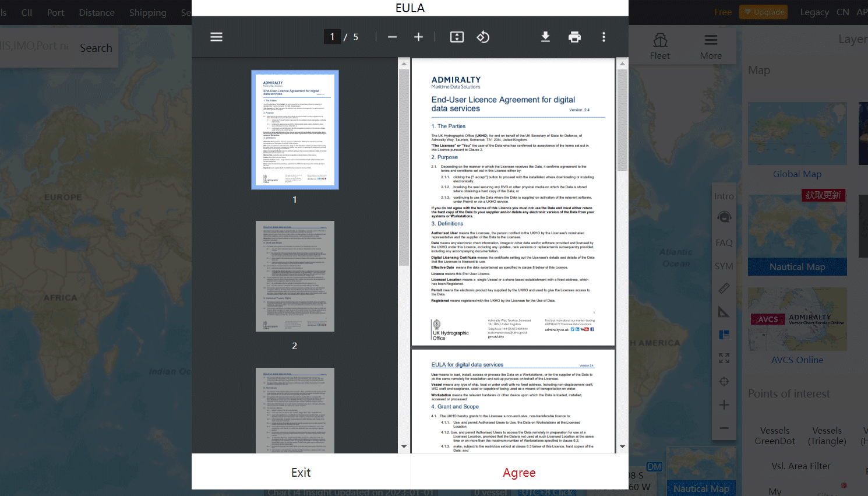Open the Fleet icon in background page

click(660, 46)
